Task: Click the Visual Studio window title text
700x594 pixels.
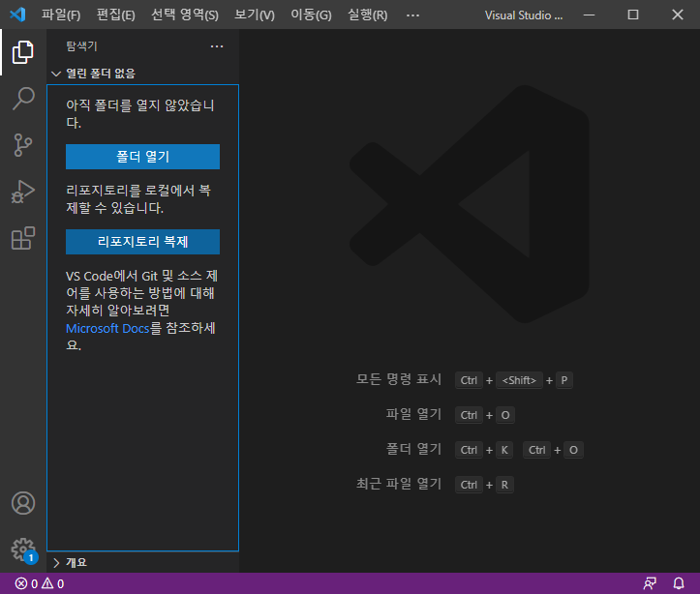Action: 524,15
